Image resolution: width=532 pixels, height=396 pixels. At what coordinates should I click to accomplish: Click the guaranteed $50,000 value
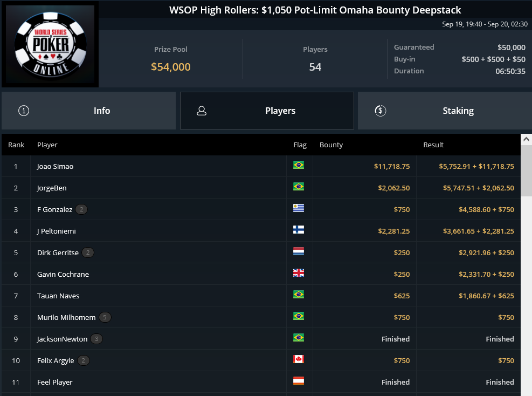point(512,47)
